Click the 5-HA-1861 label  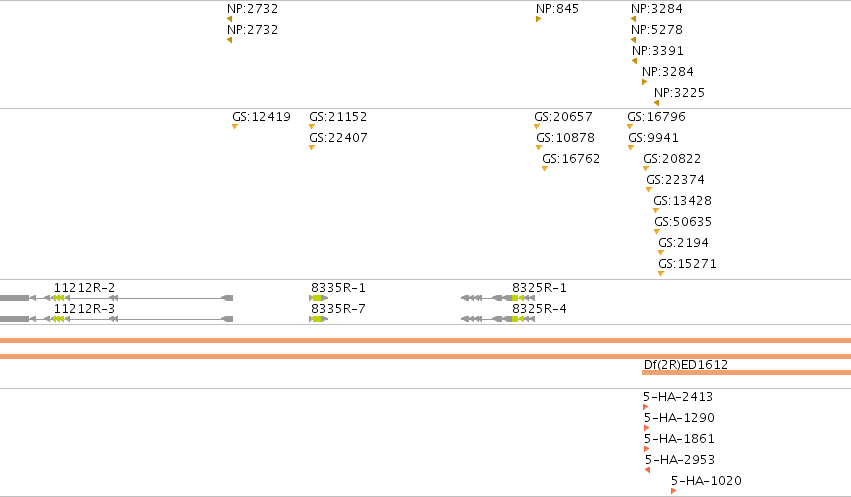click(679, 439)
